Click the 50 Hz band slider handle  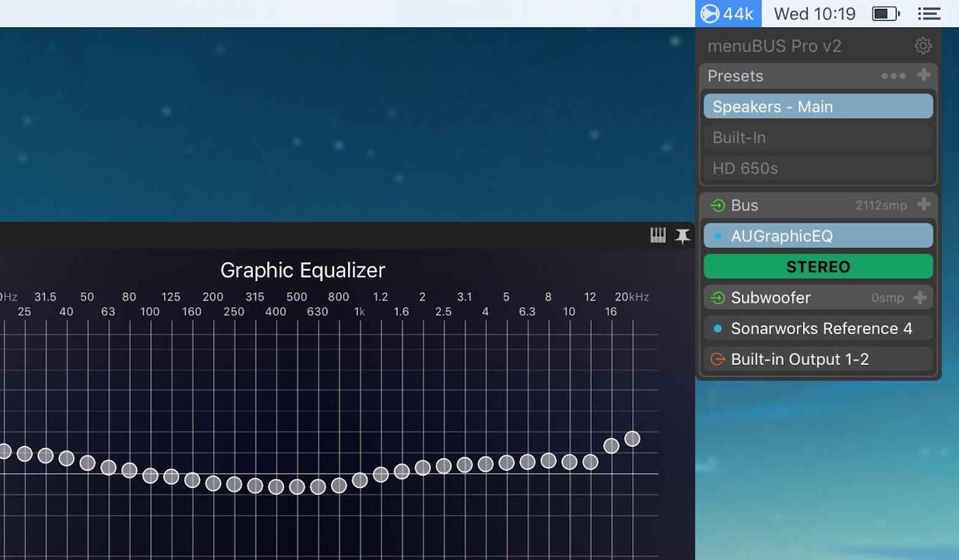click(87, 463)
